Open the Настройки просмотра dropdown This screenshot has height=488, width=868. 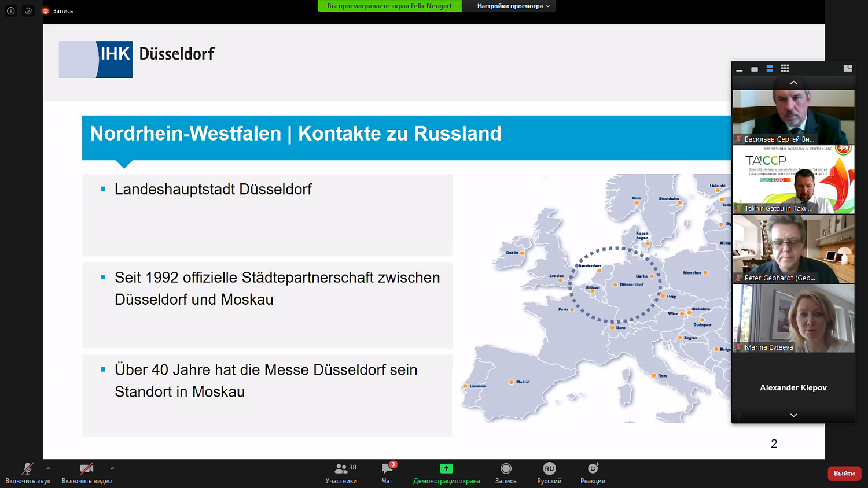coord(513,6)
